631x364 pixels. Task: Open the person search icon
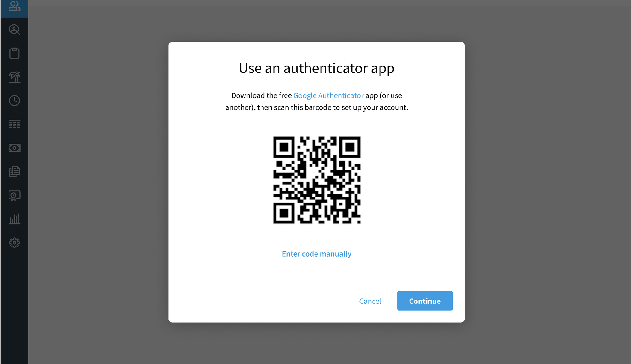(x=14, y=30)
